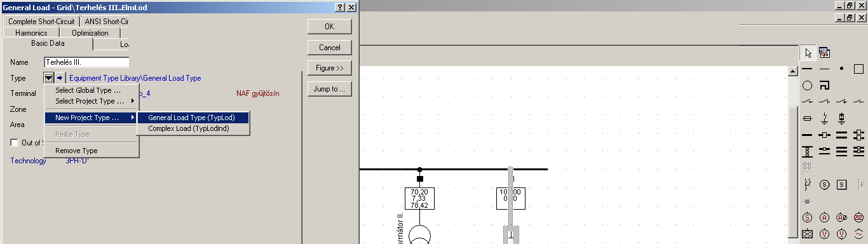Open the Type selection dropdown arrow
868x244 pixels.
(49, 78)
